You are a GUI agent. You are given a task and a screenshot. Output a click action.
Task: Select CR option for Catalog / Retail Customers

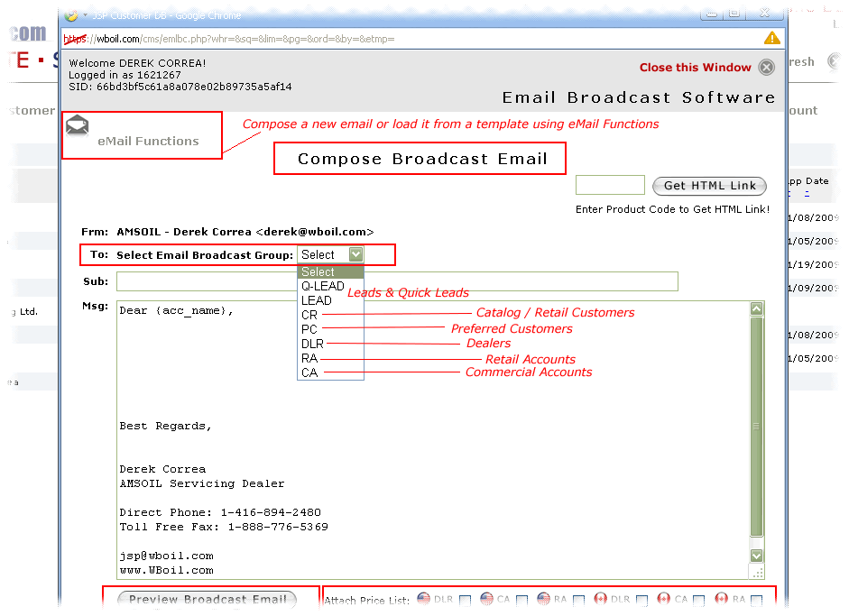coord(330,315)
